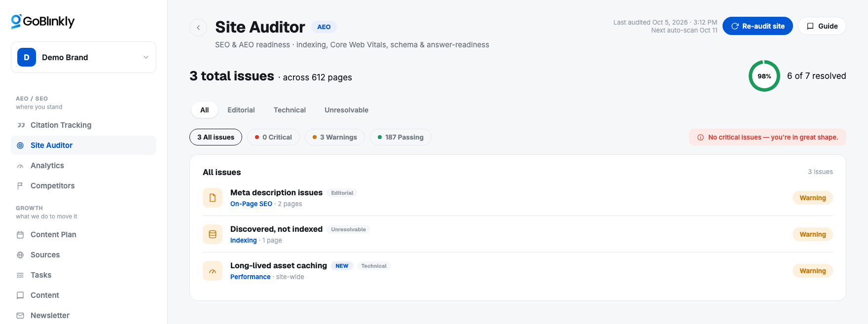This screenshot has height=324, width=868.
Task: Open Meta description issues row
Action: coord(518,198)
